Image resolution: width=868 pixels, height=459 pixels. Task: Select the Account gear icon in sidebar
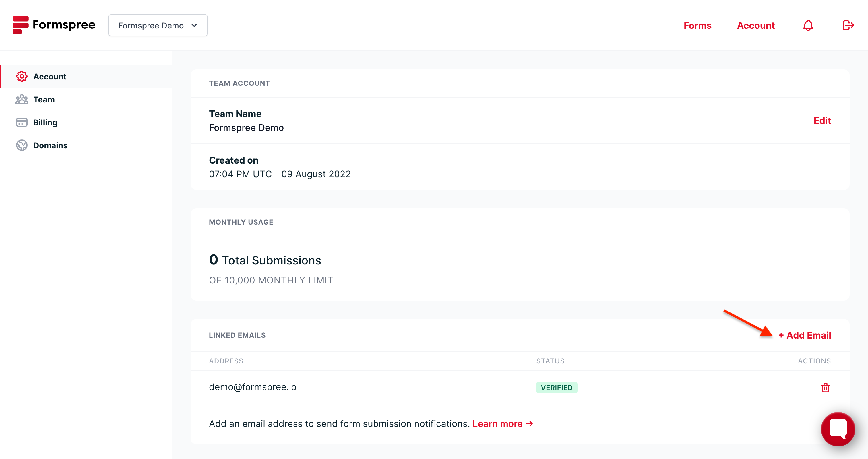(22, 76)
